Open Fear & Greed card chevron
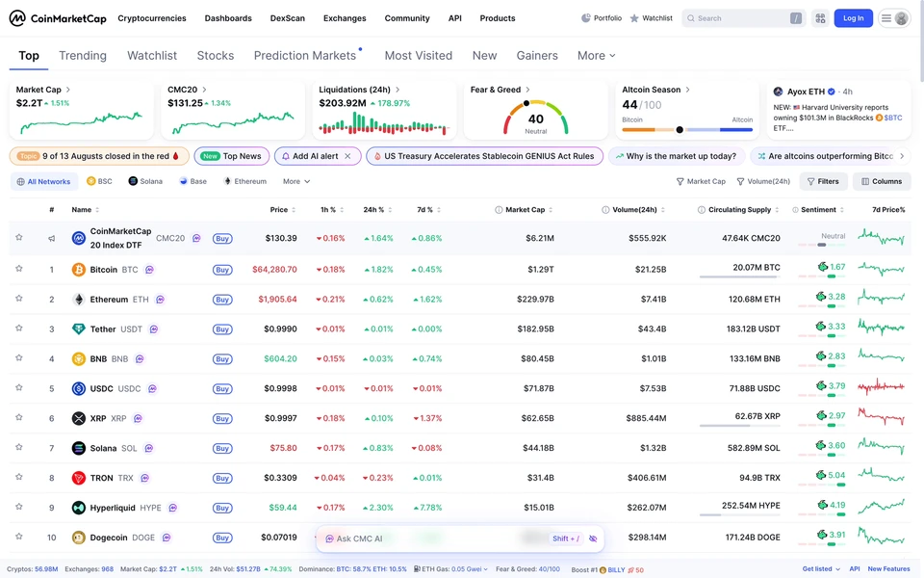 (527, 90)
